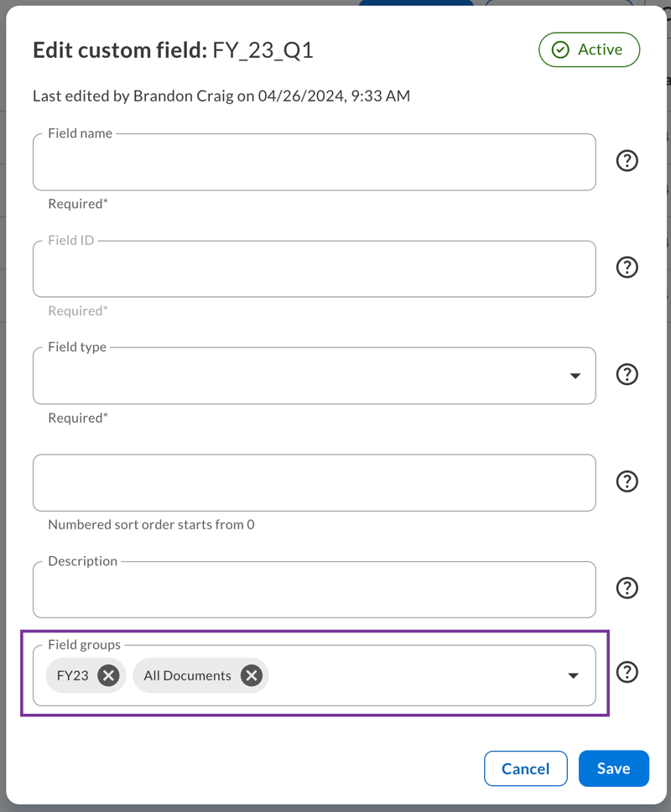Save the custom field changes
The image size is (671, 812).
click(613, 768)
